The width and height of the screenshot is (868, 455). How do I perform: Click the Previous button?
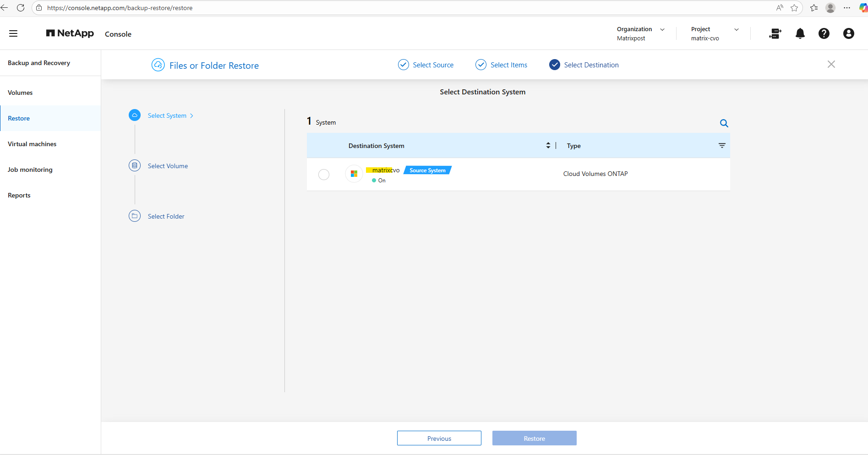coord(439,438)
